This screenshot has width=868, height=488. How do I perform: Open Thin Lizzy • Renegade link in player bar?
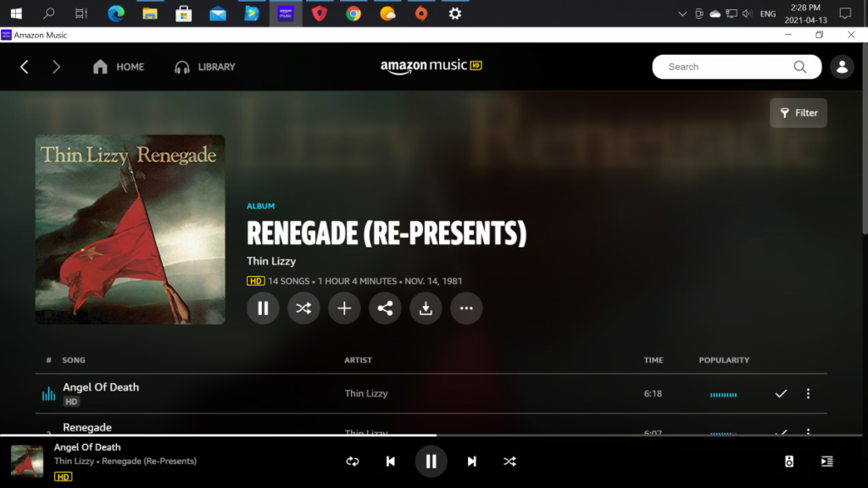[x=125, y=461]
